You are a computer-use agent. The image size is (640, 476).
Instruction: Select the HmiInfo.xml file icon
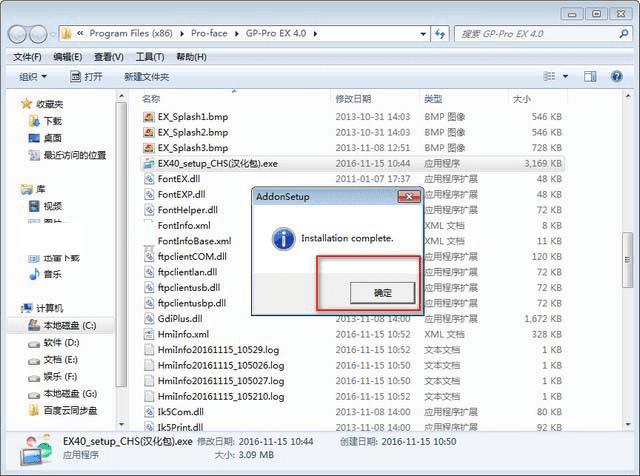coord(149,334)
